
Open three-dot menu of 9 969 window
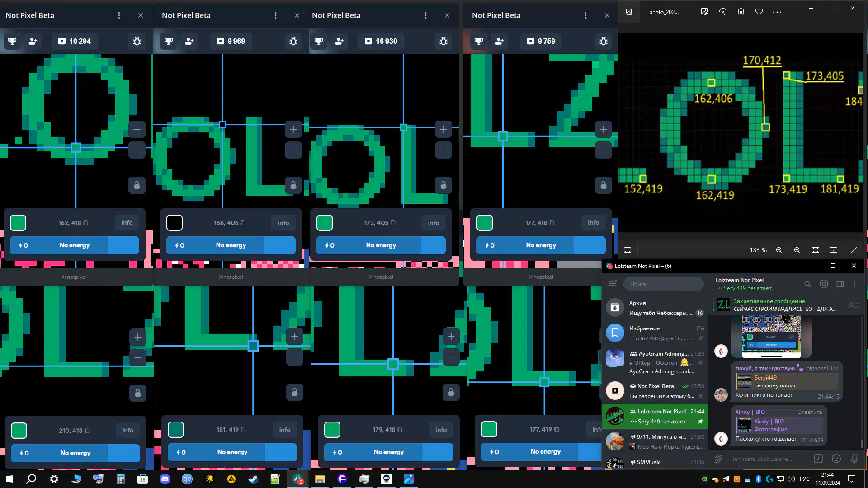(x=276, y=15)
